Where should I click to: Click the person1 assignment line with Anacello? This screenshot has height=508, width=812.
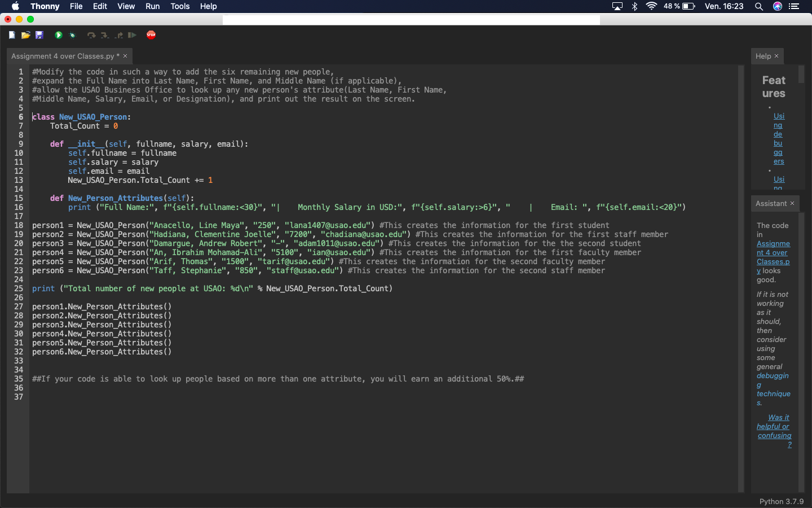(320, 225)
